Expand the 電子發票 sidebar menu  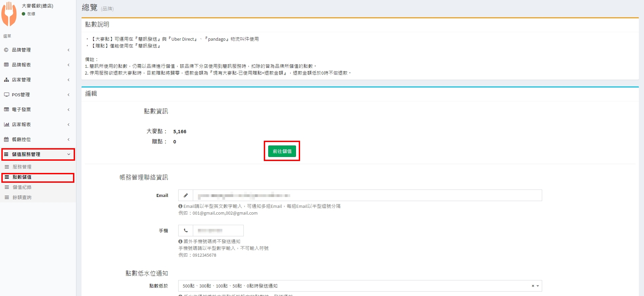click(x=37, y=110)
